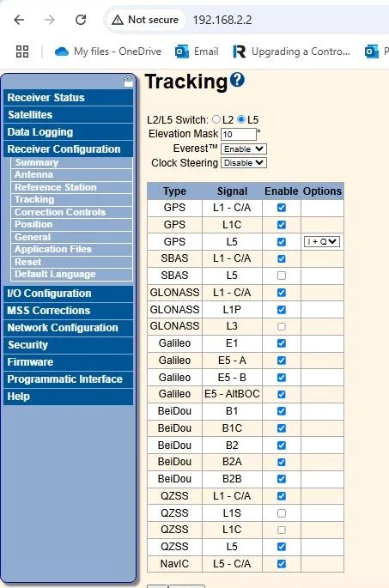The width and height of the screenshot is (389, 588).
Task: Open the Satellites menu
Action: point(69,115)
